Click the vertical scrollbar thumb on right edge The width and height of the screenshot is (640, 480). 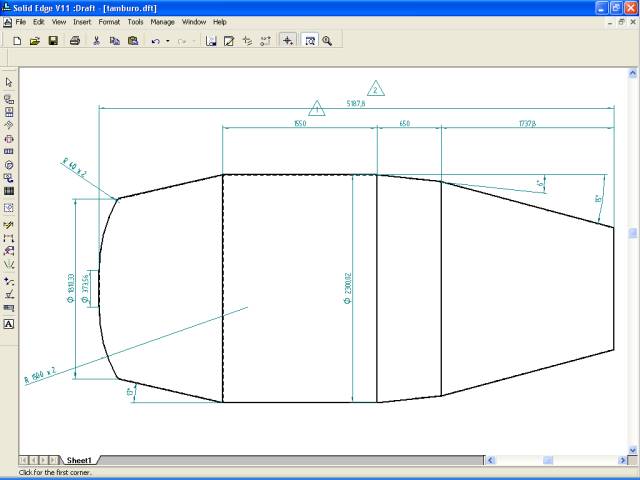[633, 234]
